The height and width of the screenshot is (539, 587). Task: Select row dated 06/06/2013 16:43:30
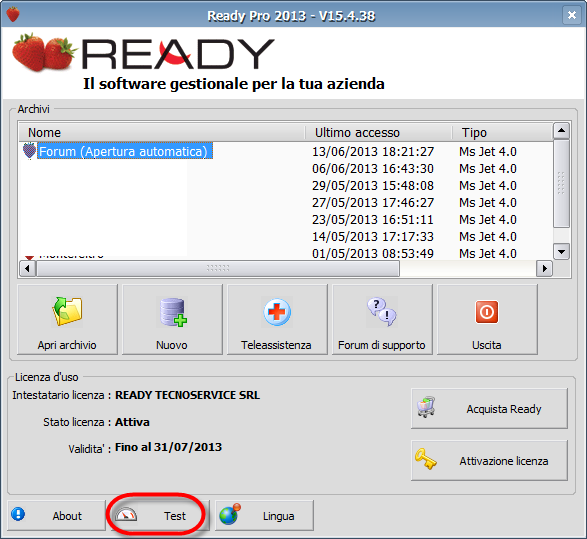[286, 168]
